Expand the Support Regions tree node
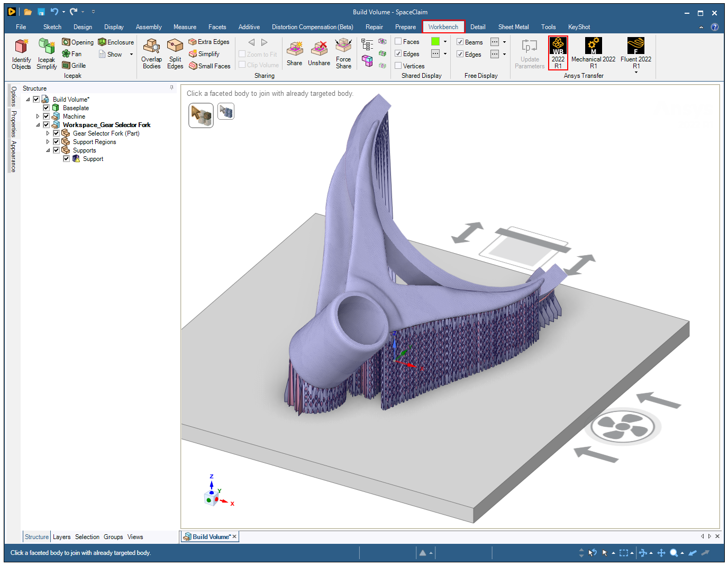This screenshot has height=565, width=728. tap(48, 141)
